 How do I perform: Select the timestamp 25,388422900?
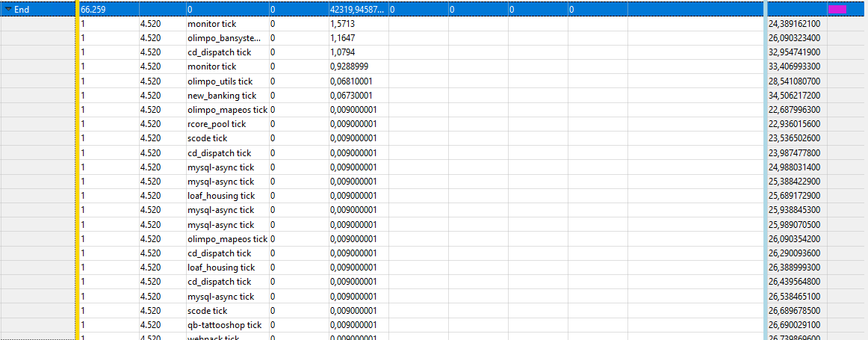point(795,182)
